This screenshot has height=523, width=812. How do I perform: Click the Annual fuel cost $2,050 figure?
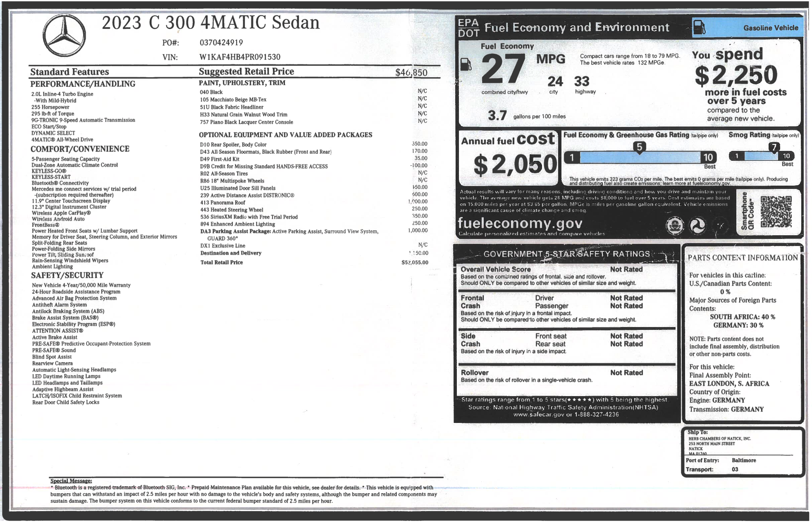point(516,164)
